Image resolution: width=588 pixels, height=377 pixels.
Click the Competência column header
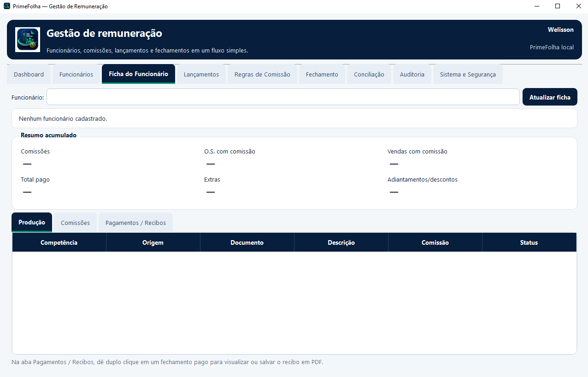(x=59, y=242)
